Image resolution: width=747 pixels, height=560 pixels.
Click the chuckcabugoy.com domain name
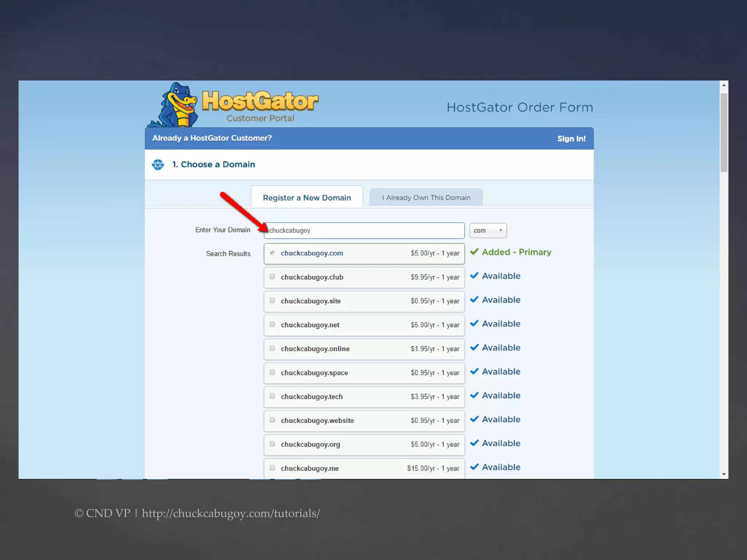pos(312,253)
